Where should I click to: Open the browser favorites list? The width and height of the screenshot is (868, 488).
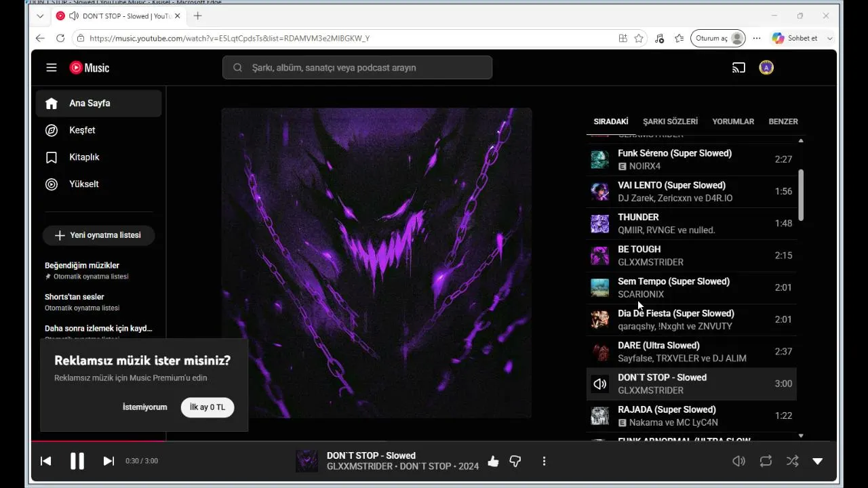pos(679,39)
